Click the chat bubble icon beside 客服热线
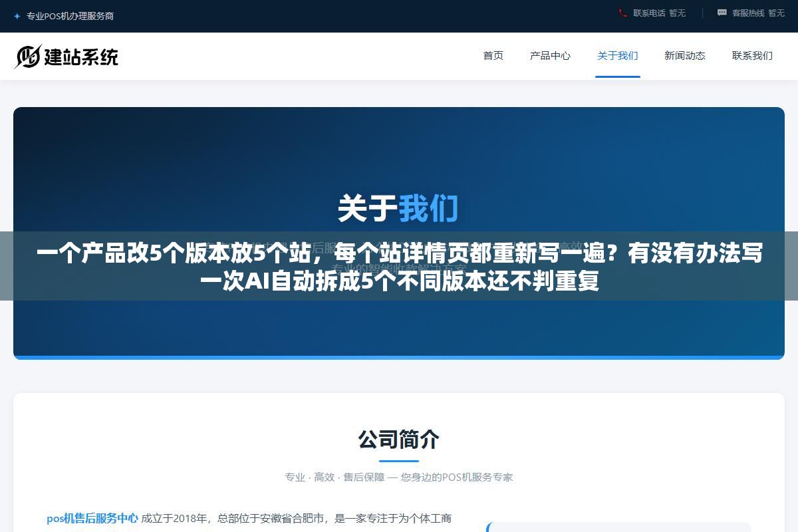The width and height of the screenshot is (798, 532). 722,13
